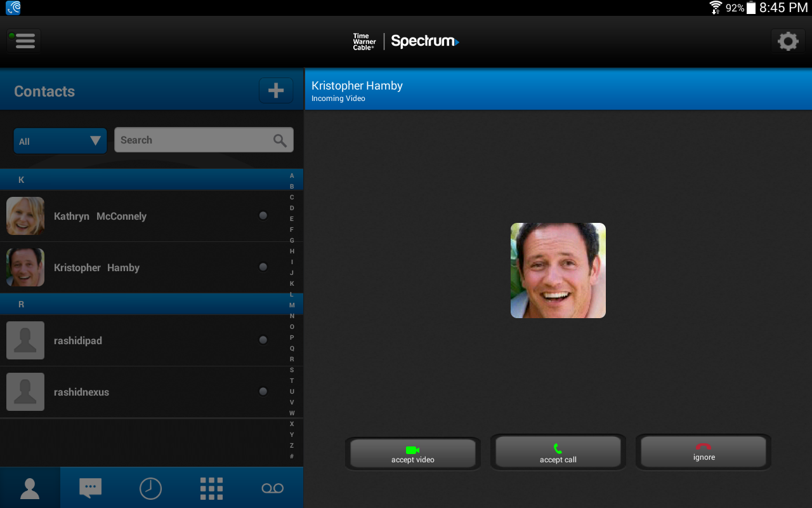Click the caller's large profile photo

tap(558, 271)
